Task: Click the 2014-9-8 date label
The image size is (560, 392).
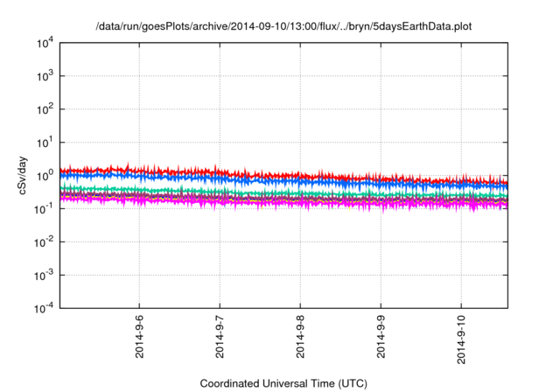Action: click(x=300, y=336)
